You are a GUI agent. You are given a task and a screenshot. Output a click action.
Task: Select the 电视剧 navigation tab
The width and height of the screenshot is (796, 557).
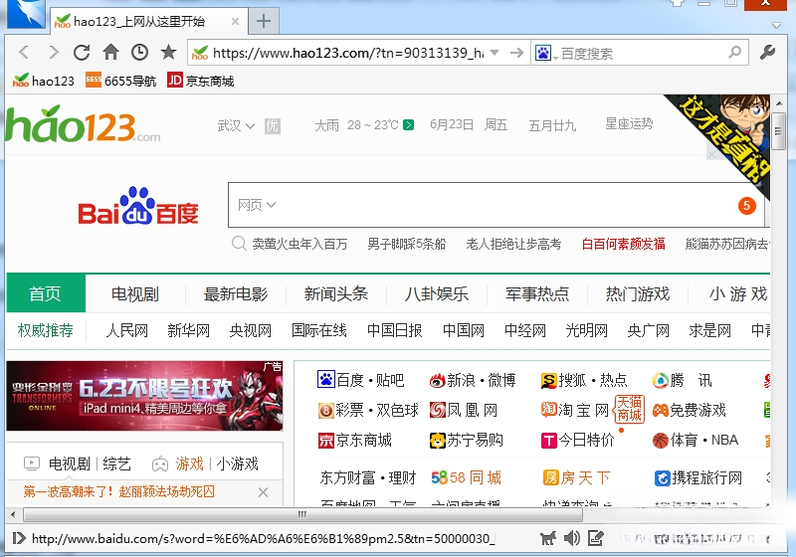click(x=135, y=294)
